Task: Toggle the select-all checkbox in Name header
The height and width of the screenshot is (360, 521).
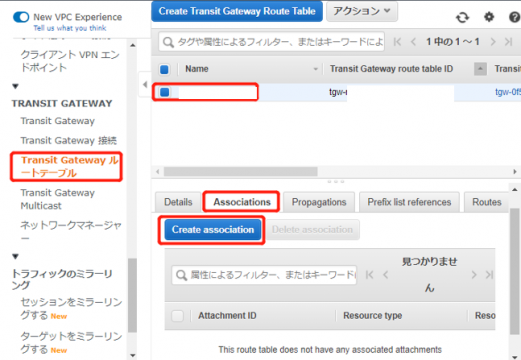Action: pos(164,69)
